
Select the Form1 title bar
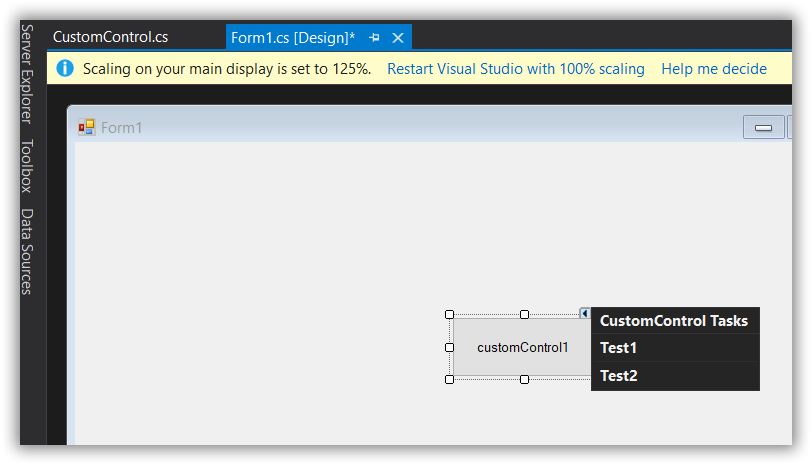point(400,127)
